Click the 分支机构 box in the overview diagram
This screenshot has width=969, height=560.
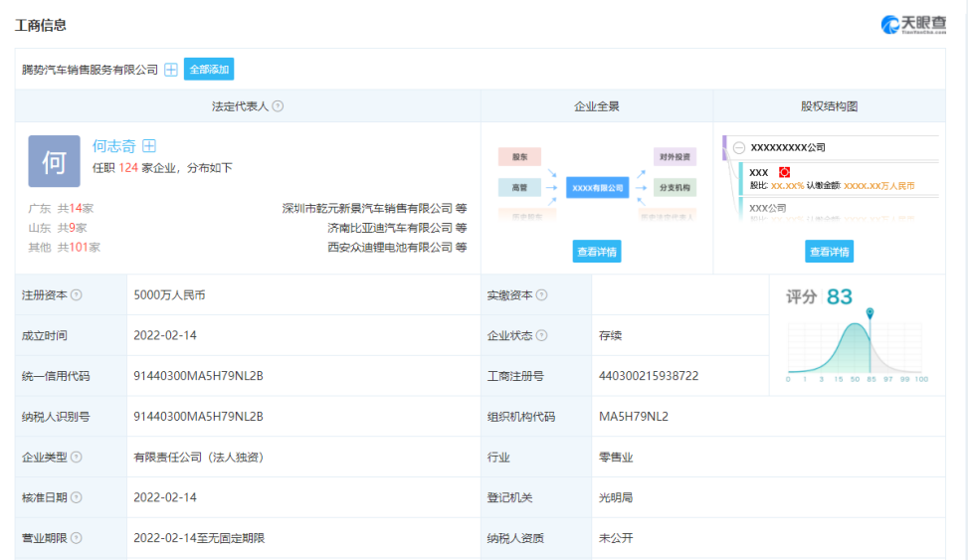coord(675,188)
